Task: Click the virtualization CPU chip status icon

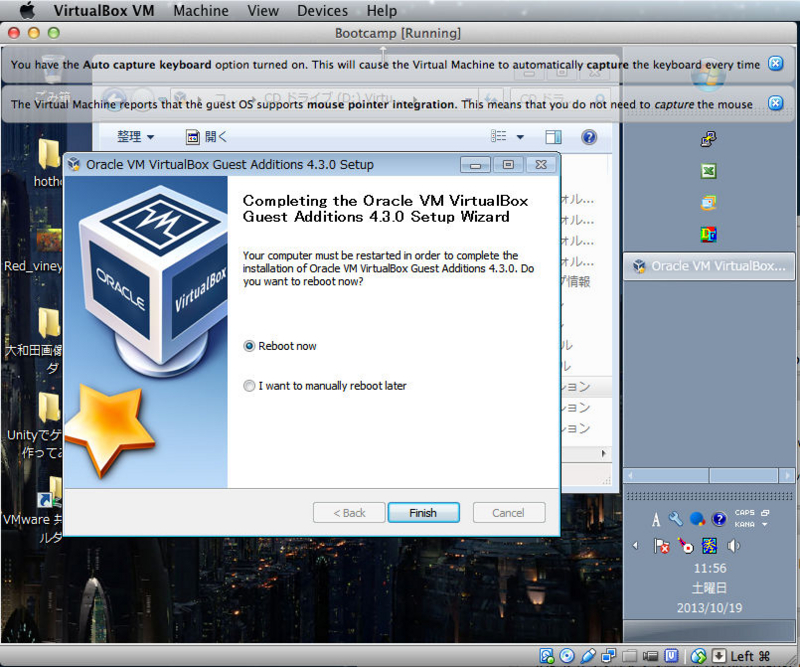Action: click(x=671, y=656)
